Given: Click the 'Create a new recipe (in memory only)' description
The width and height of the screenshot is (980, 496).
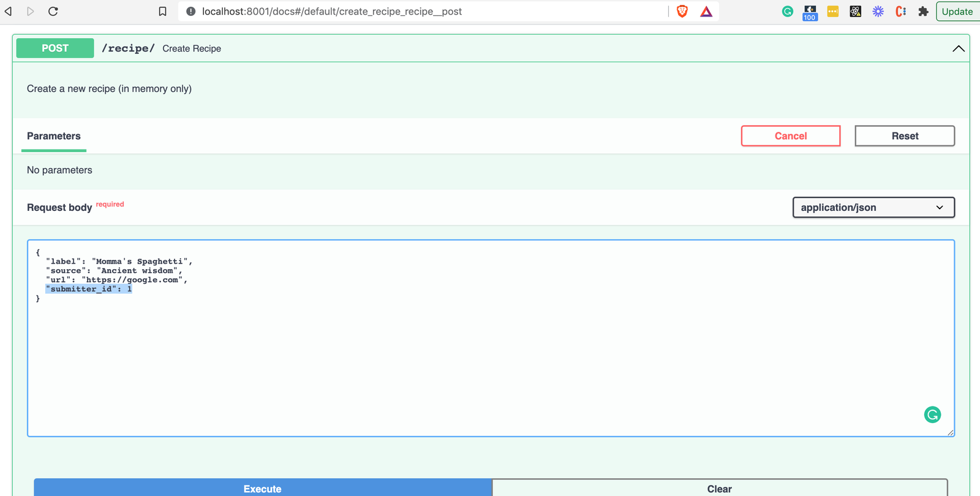Looking at the screenshot, I should (x=109, y=89).
